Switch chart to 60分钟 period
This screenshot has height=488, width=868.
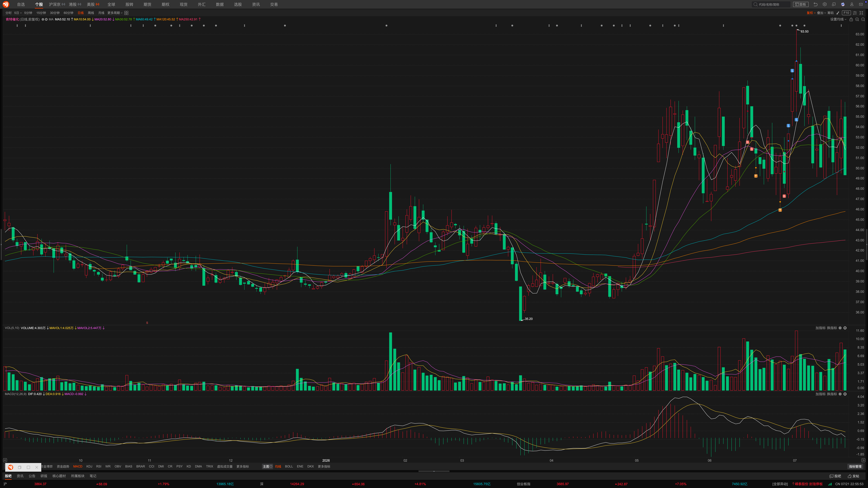[68, 13]
